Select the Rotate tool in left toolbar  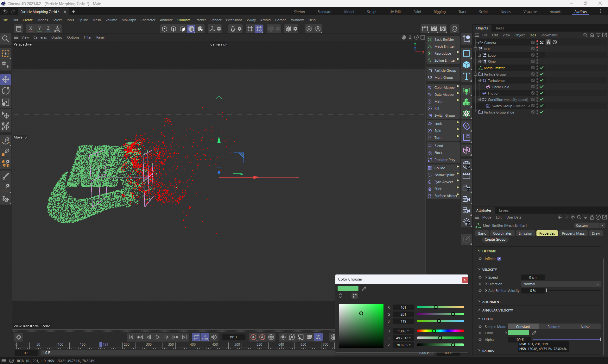[6, 91]
